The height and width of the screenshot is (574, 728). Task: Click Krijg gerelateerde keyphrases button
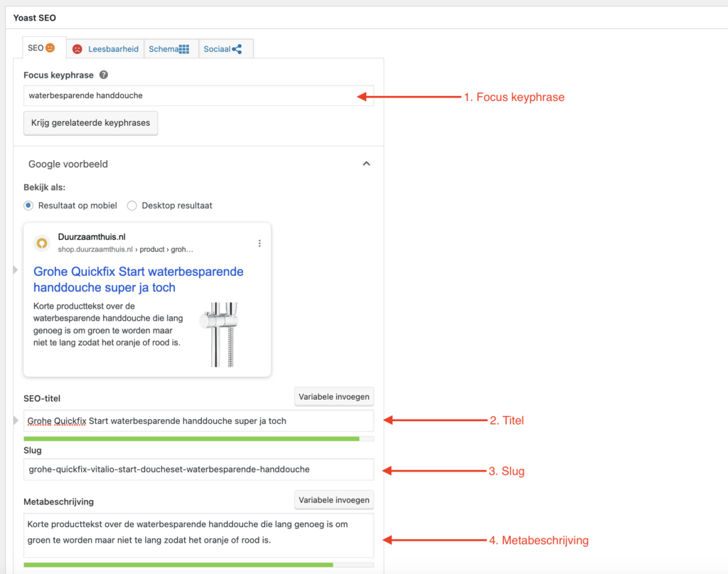point(90,123)
